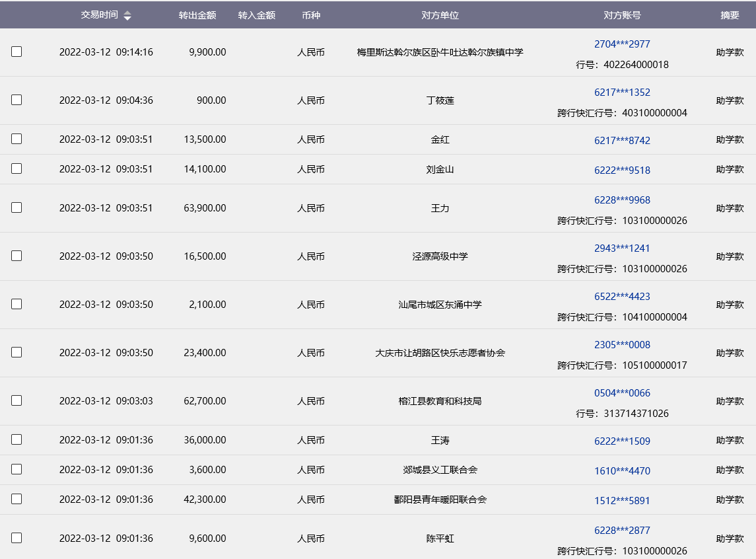This screenshot has width=756, height=559.
Task: Toggle checkbox on 刘金山 transaction
Action: pyautogui.click(x=17, y=168)
